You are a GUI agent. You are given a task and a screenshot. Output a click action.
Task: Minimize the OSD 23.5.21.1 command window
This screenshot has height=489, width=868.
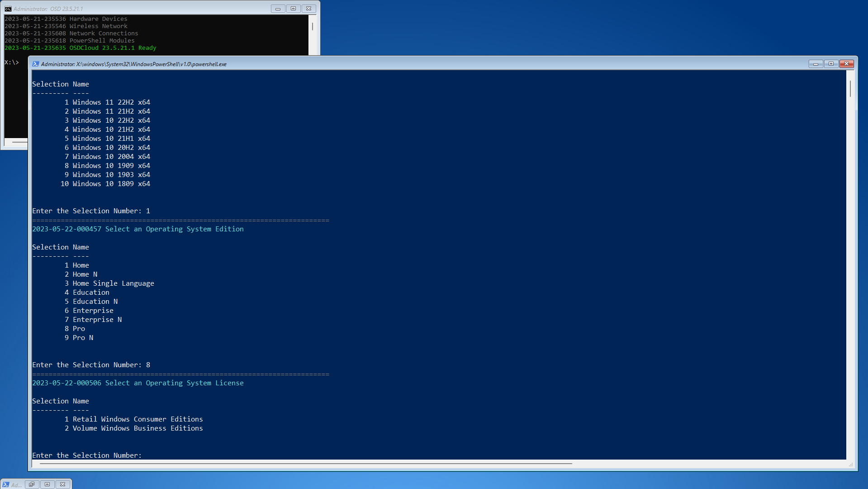tap(278, 9)
